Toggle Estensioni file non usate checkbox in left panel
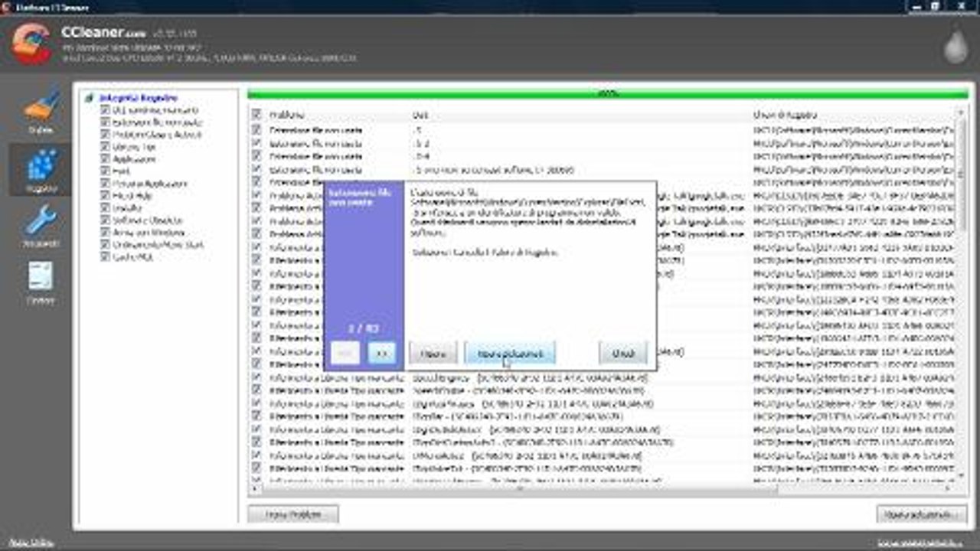 pyautogui.click(x=105, y=122)
